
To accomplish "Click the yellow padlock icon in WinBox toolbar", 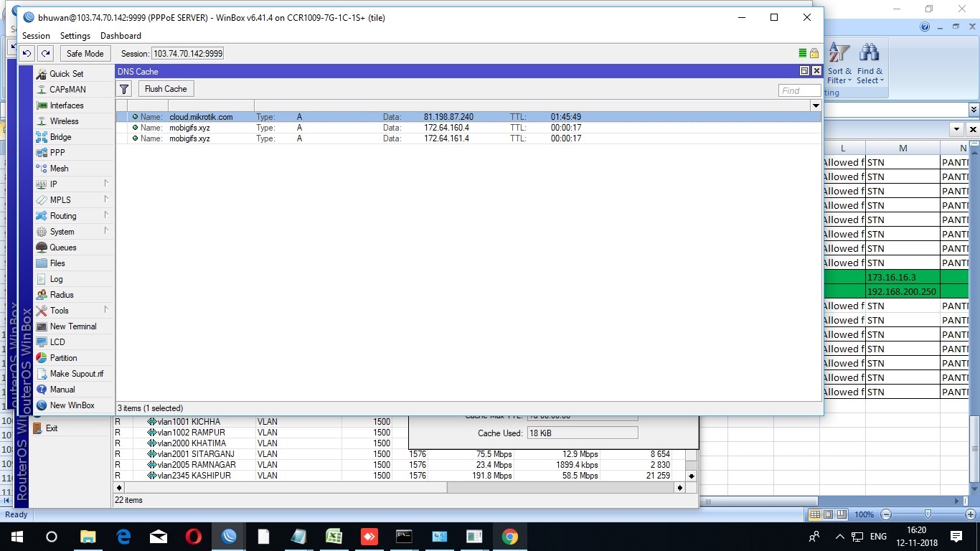I will pos(814,53).
